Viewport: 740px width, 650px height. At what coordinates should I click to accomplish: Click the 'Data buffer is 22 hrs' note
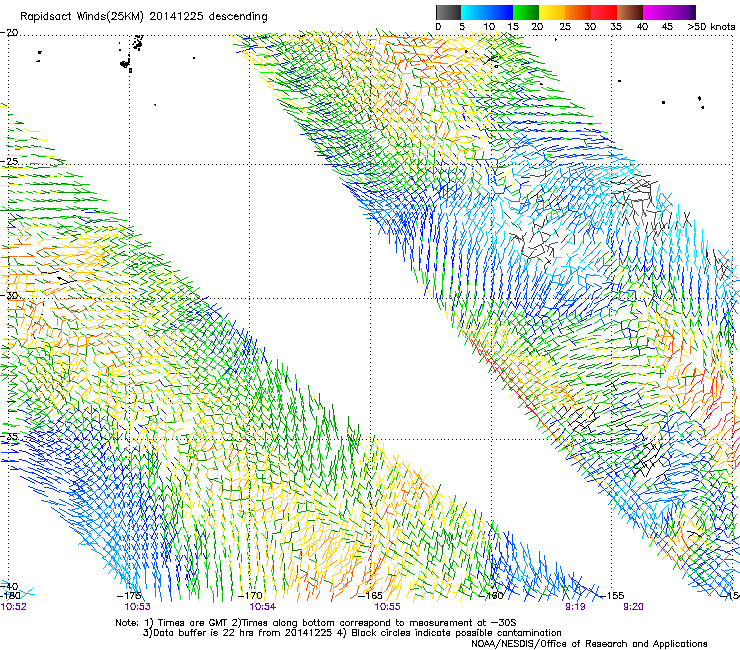[x=352, y=633]
